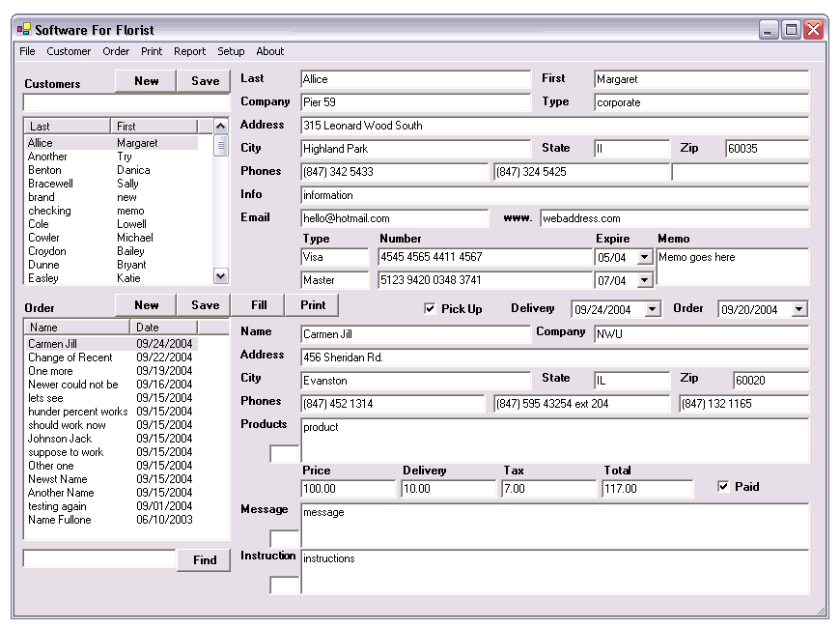This screenshot has width=840, height=628.
Task: Click the Fill button
Action: click(x=259, y=305)
